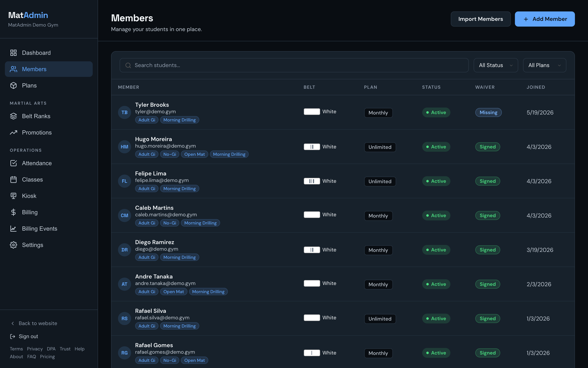This screenshot has width=588, height=368.
Task: Click the CM avatar for Caleb Martins
Action: 124,215
